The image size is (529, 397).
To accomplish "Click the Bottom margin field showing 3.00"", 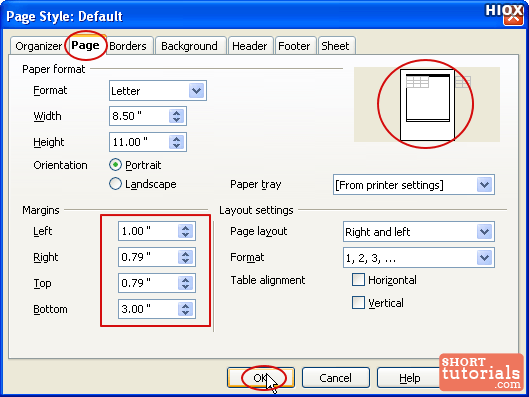I will [x=148, y=309].
